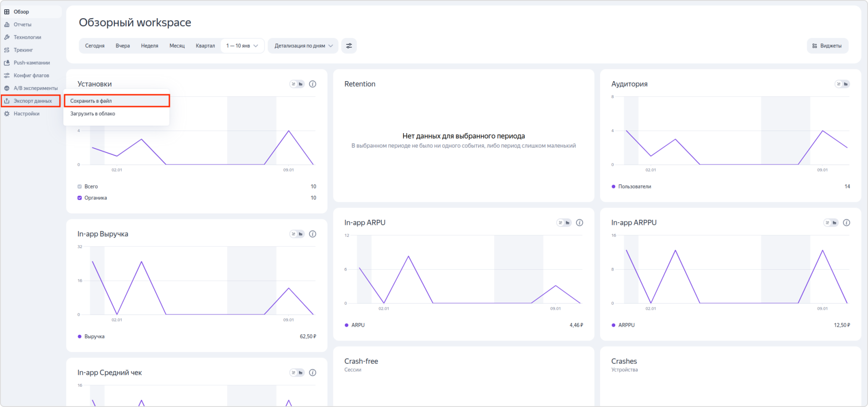The width and height of the screenshot is (868, 407).
Task: Click the Crashes widget title
Action: pyautogui.click(x=624, y=361)
